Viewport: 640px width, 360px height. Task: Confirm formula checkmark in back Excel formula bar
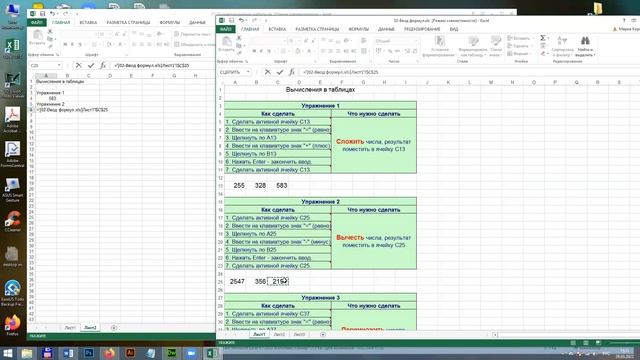tap(91, 65)
